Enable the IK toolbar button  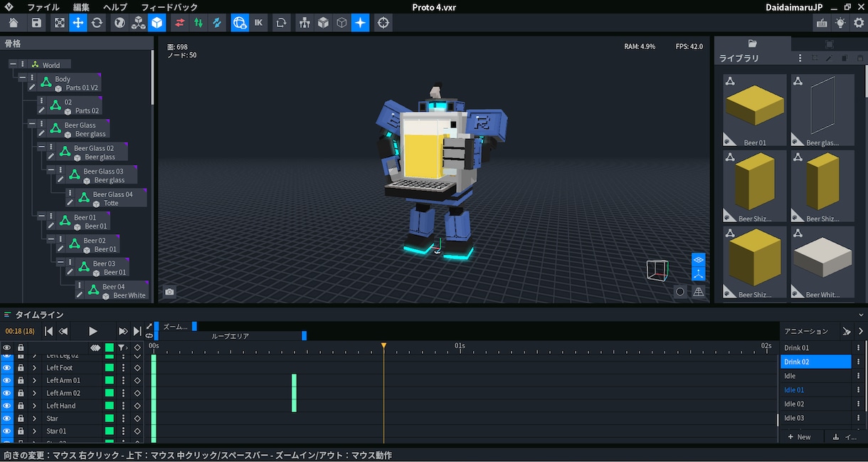tap(258, 23)
